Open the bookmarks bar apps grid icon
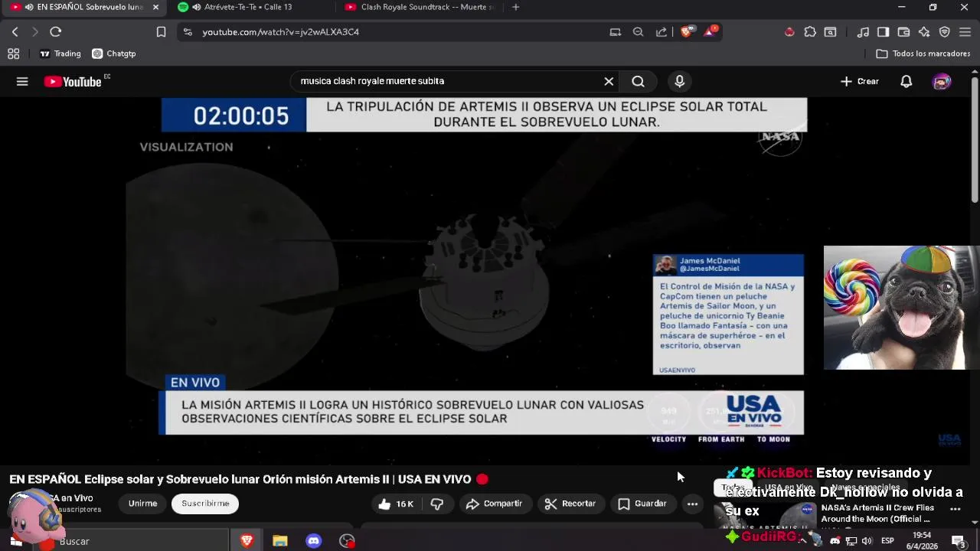980x551 pixels. (13, 54)
